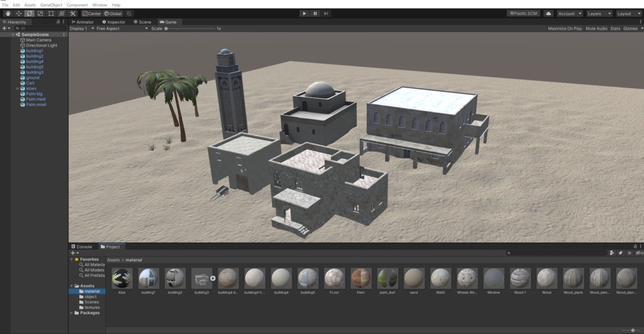Expand the aloes object in Hierarchy

17,88
